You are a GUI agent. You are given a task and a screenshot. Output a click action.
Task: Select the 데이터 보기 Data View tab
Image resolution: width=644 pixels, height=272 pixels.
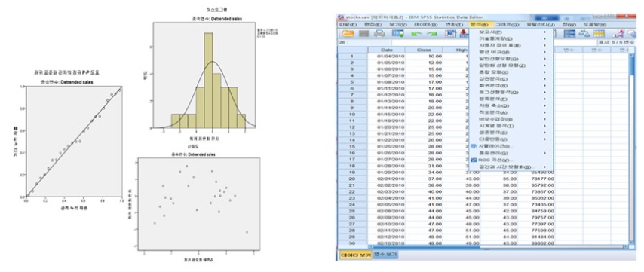pos(356,255)
